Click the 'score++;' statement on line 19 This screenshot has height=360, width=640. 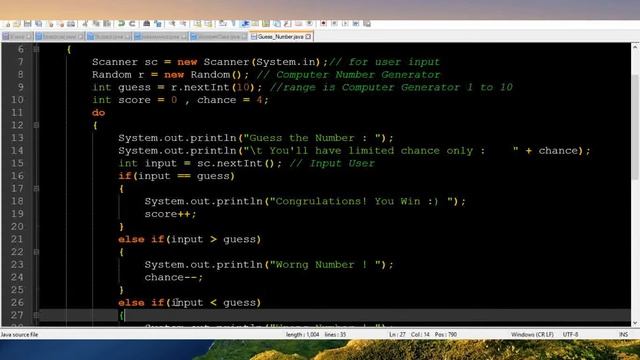(x=170, y=214)
